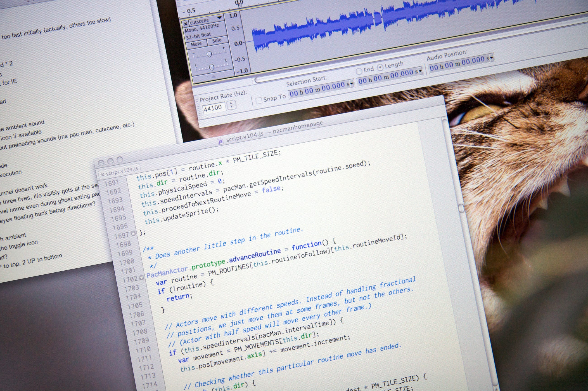Click the track gain slider handle
Image resolution: width=588 pixels, height=391 pixels.
[209, 54]
